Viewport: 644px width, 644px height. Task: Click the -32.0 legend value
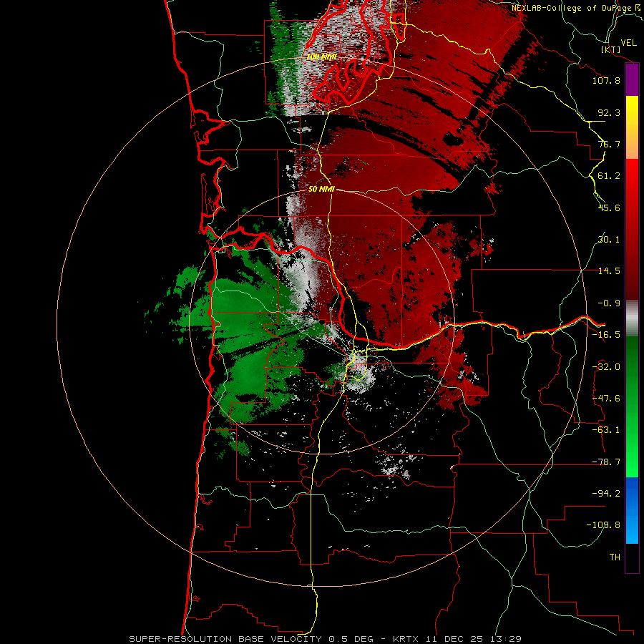(x=606, y=367)
